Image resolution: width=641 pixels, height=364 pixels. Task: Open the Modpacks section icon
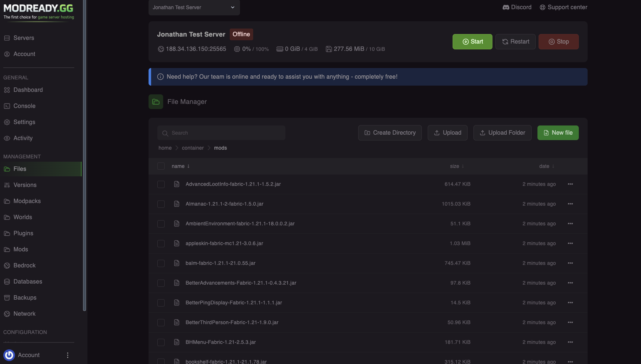click(x=7, y=201)
